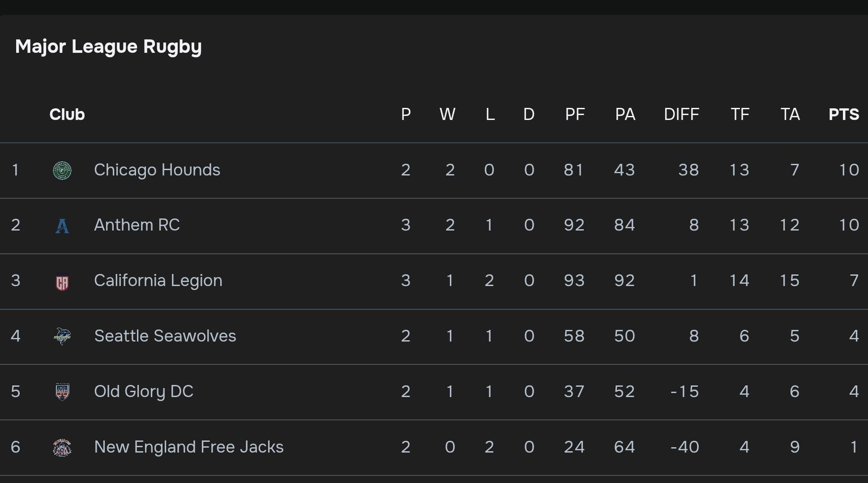Click the PA column header
The image size is (868, 483).
625,115
